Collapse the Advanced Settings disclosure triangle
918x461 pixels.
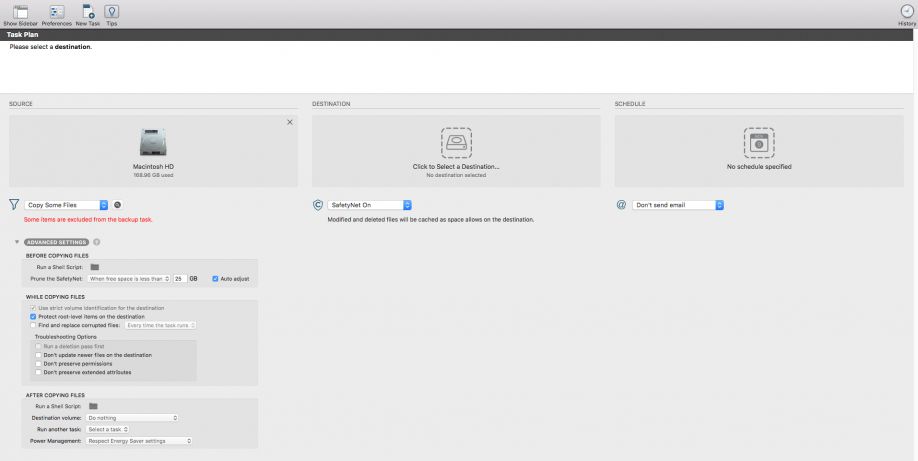[16, 242]
